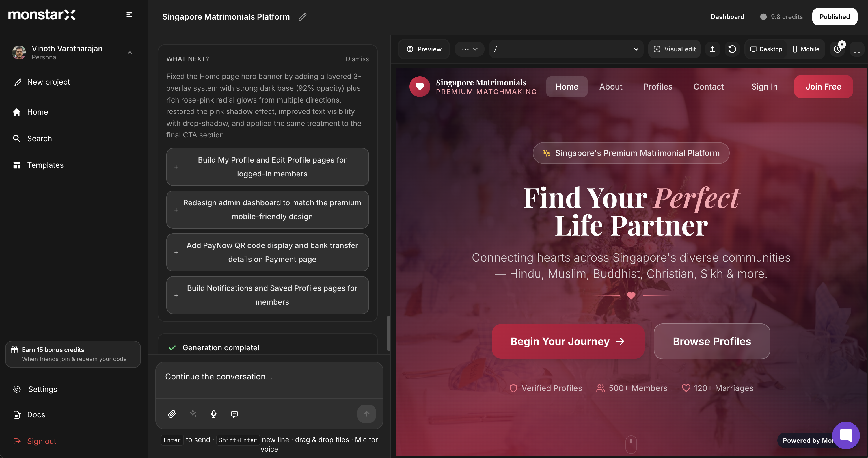Click Begin Your Journey button
868x458 pixels.
pos(568,341)
